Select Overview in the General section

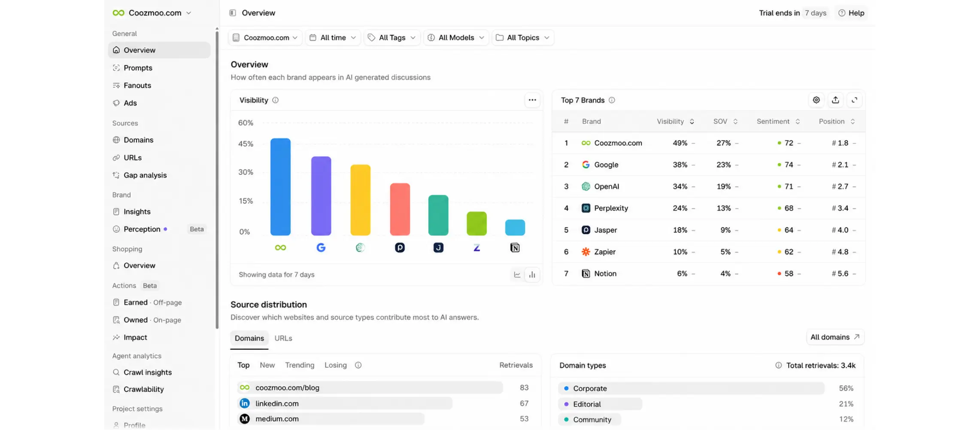point(159,50)
